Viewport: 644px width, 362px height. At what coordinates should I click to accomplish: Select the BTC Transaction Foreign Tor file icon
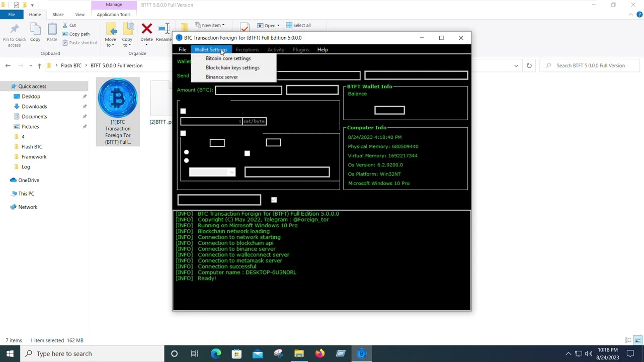tap(118, 112)
